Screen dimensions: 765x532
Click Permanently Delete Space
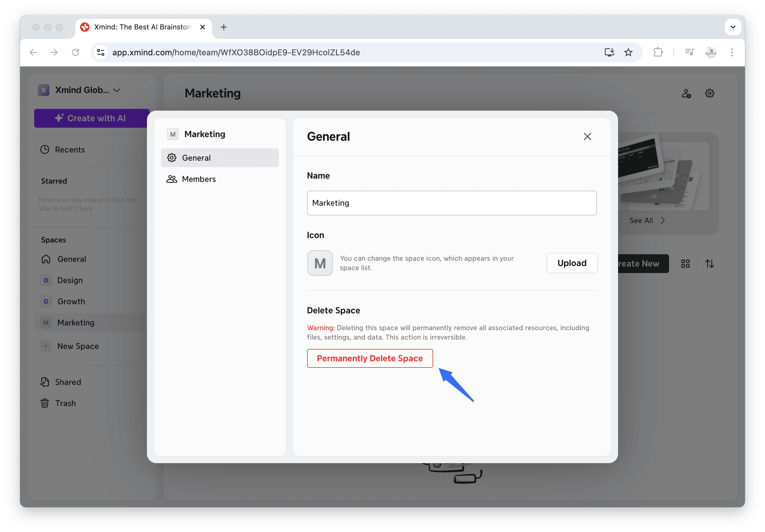pyautogui.click(x=370, y=358)
